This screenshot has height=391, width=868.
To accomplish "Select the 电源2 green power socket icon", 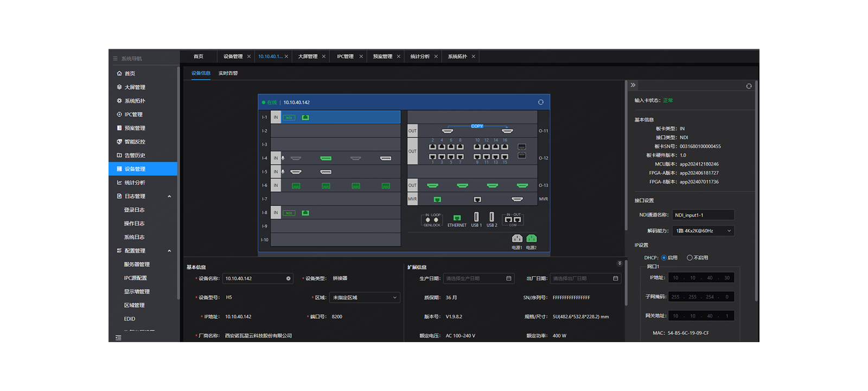I will (x=532, y=238).
